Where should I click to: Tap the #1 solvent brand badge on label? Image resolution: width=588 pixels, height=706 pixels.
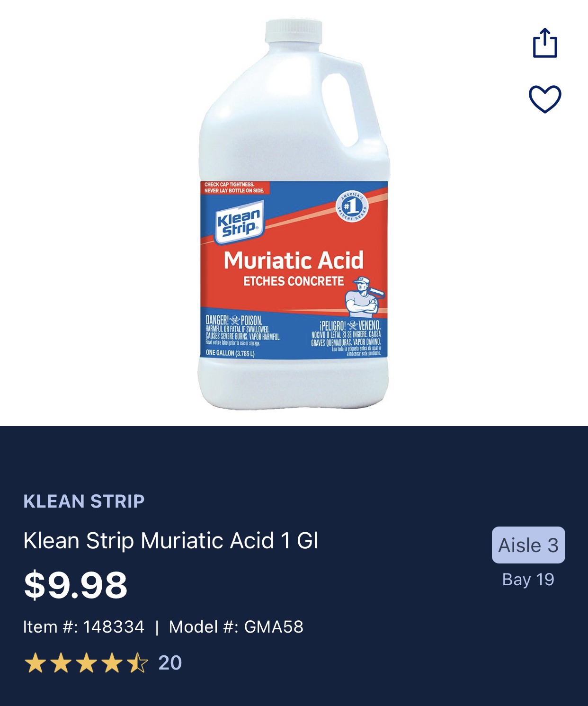pyautogui.click(x=352, y=206)
